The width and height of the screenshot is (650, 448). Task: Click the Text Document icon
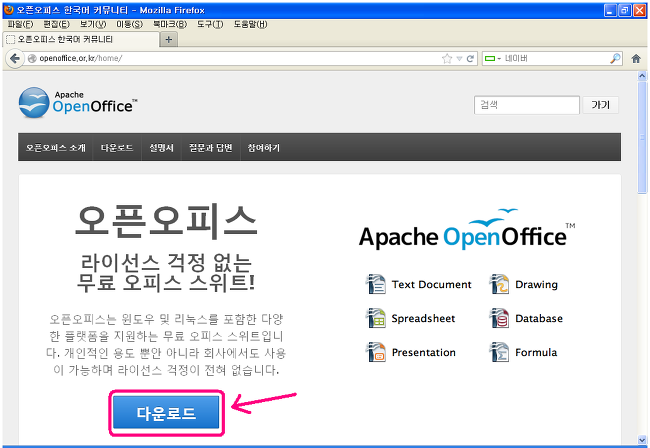click(x=376, y=284)
